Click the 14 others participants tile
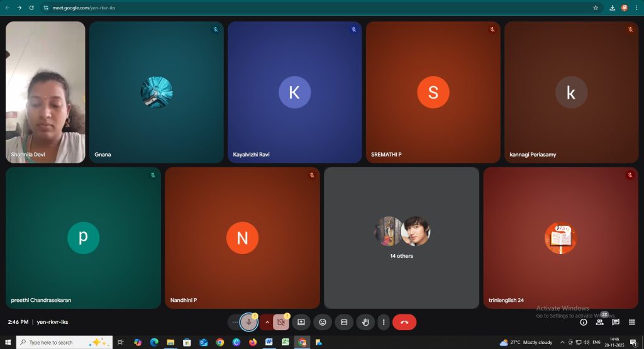This screenshot has width=644, height=349. click(x=401, y=238)
